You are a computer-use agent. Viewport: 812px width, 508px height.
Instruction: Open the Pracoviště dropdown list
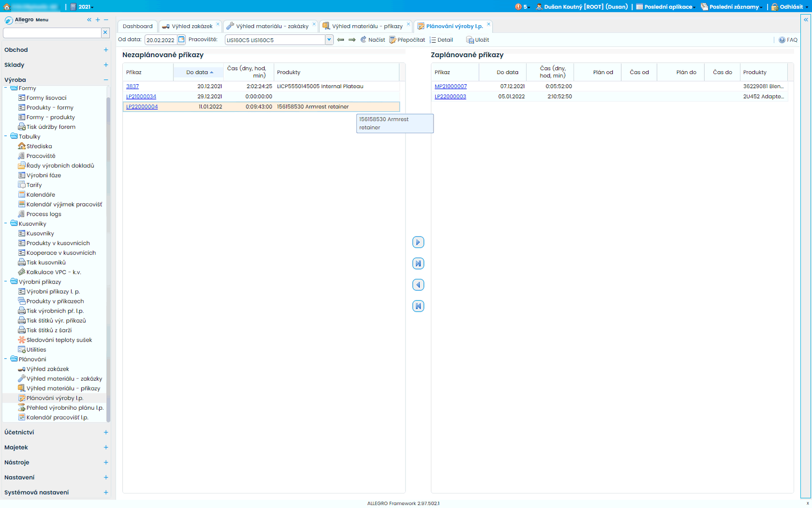[329, 40]
